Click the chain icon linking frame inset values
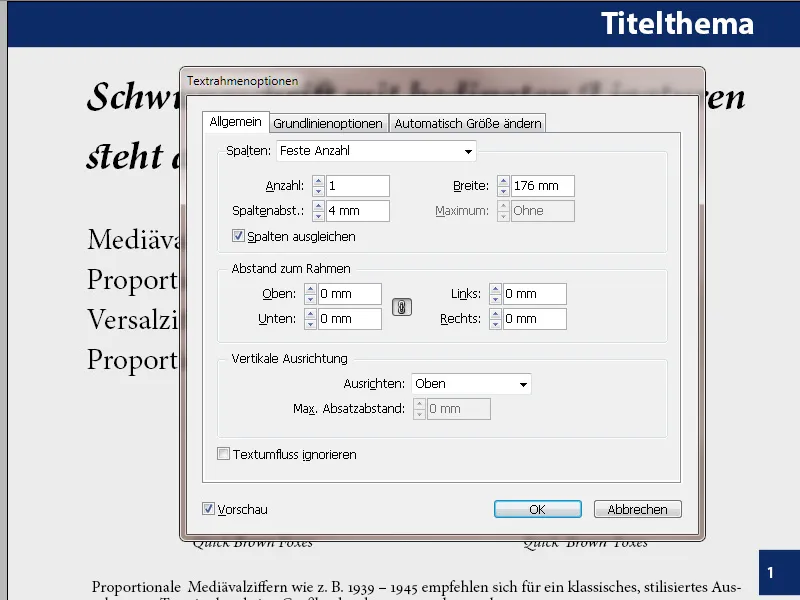The image size is (800, 600). click(x=401, y=306)
